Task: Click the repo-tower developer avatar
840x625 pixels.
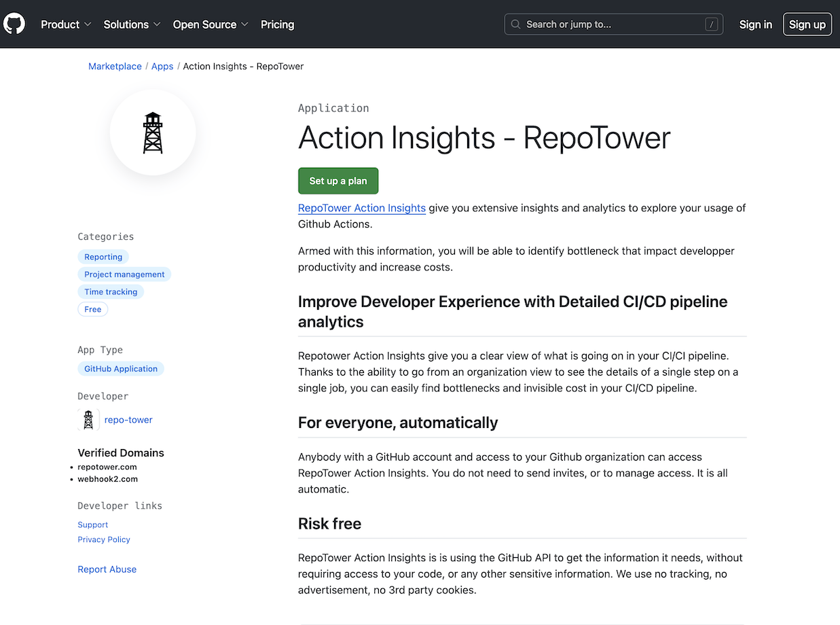Action: pyautogui.click(x=88, y=419)
